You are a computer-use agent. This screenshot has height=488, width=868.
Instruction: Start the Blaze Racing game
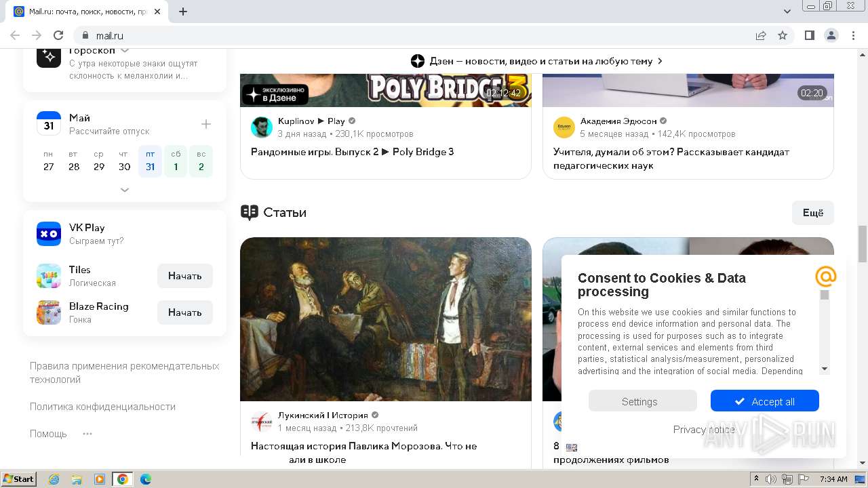coord(185,312)
